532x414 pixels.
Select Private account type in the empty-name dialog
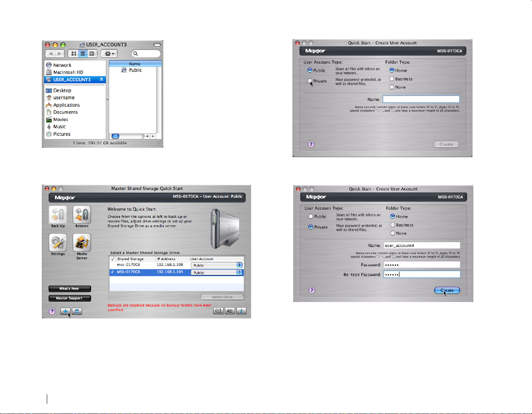pos(310,81)
